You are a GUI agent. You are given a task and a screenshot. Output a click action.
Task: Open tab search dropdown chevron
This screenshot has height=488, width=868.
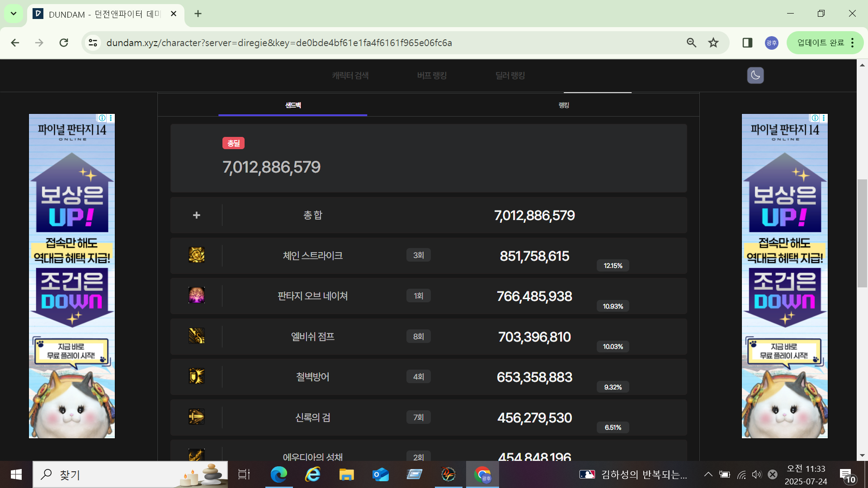[x=14, y=14]
